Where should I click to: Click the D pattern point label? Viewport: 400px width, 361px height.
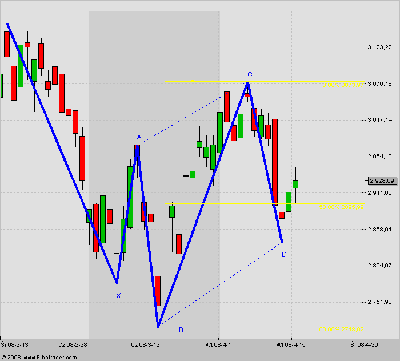click(284, 255)
